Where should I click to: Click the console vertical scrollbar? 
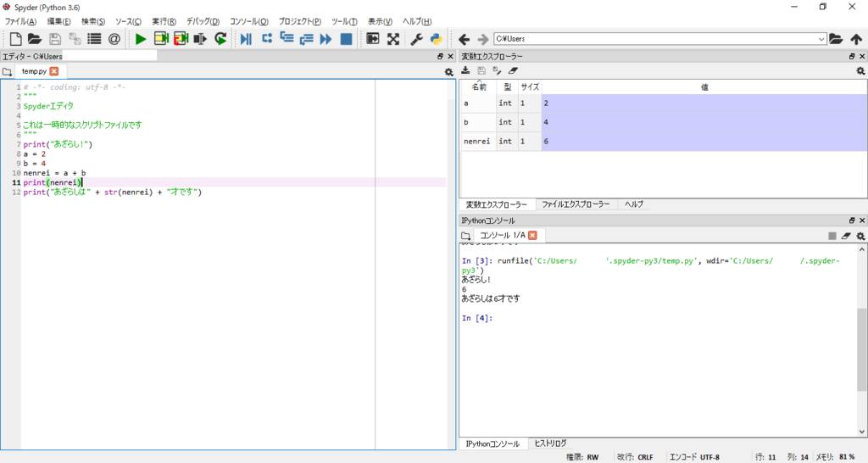pos(862,349)
